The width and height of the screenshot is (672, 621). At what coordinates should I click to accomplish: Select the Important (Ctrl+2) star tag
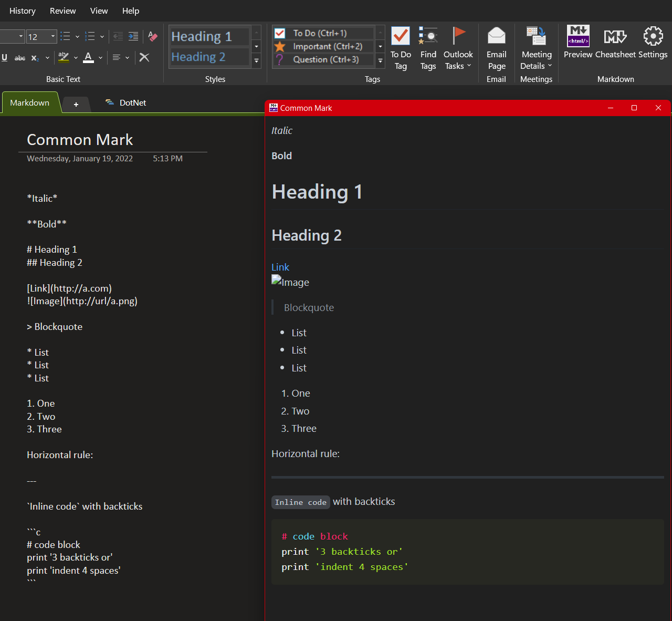click(323, 46)
